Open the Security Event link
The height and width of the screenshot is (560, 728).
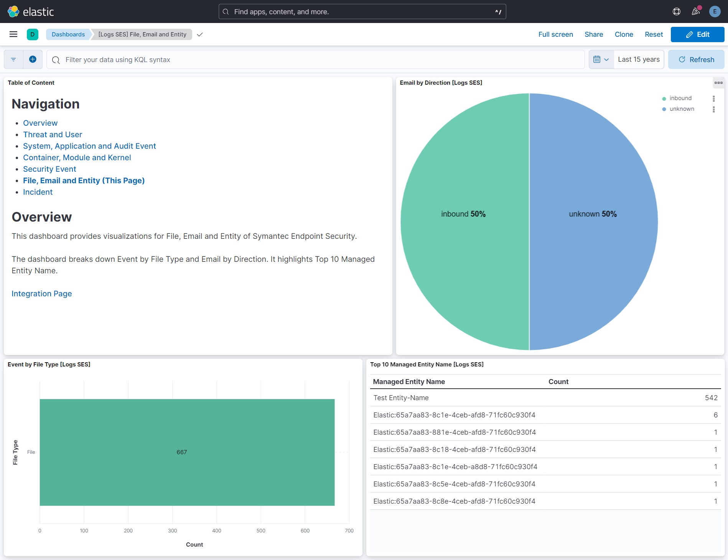[49, 169]
